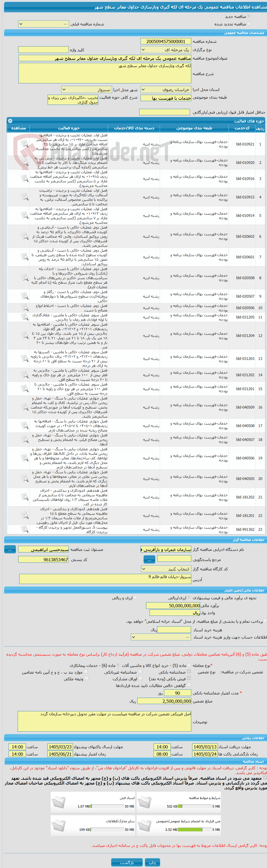Screen dimensions: 267x868
Task: Toggle اوراق مشارکت checkbox
Action: (x=140, y=678)
